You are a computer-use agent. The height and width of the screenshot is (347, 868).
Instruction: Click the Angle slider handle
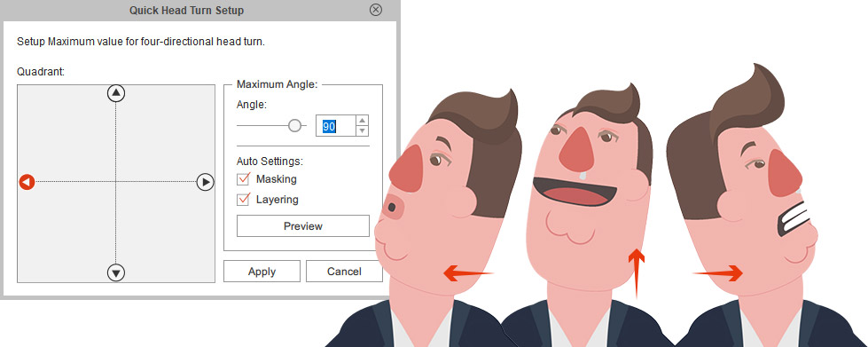[x=294, y=126]
